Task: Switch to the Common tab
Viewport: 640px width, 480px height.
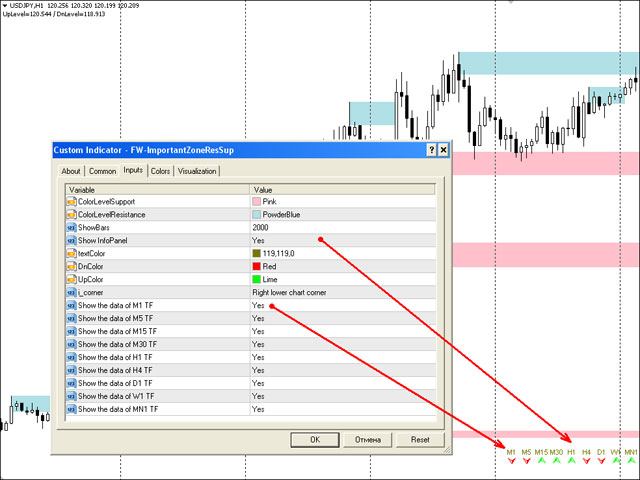Action: point(102,171)
